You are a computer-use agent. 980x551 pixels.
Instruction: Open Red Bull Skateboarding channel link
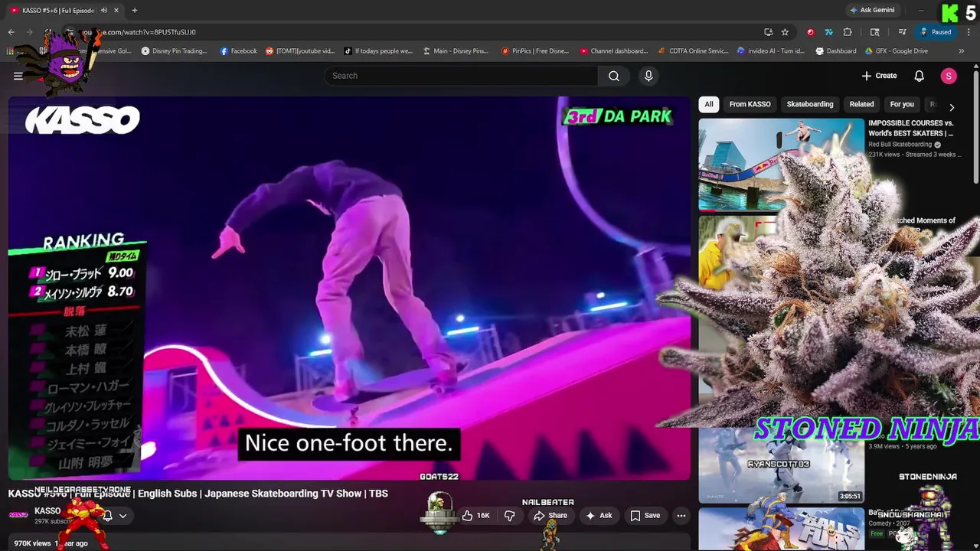[900, 144]
